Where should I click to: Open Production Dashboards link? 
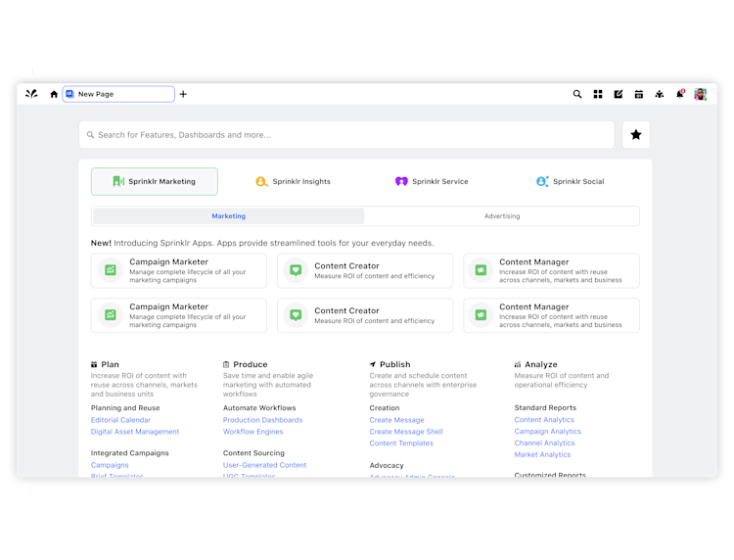[x=262, y=420]
